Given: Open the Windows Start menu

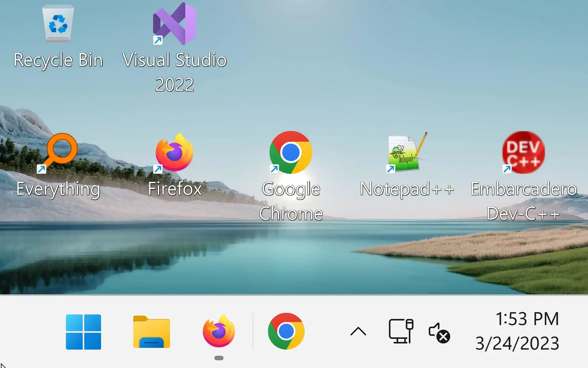Looking at the screenshot, I should (x=83, y=332).
